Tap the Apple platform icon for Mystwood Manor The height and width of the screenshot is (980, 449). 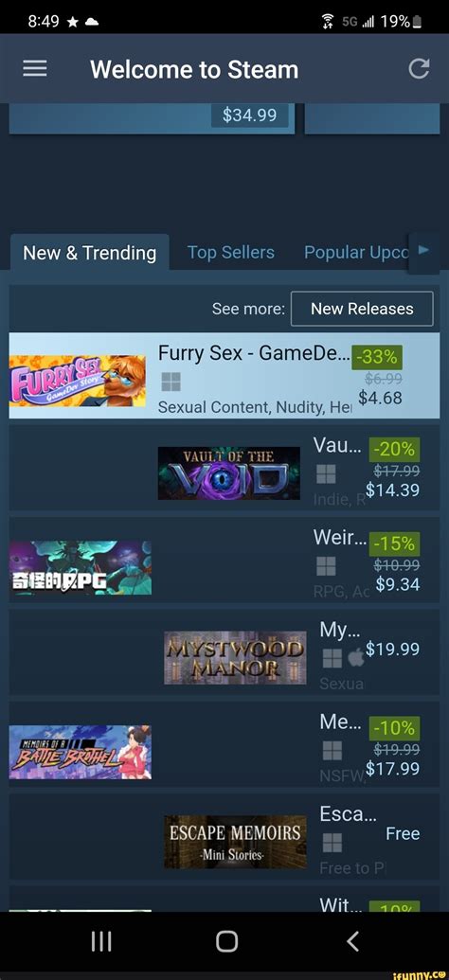click(x=355, y=657)
